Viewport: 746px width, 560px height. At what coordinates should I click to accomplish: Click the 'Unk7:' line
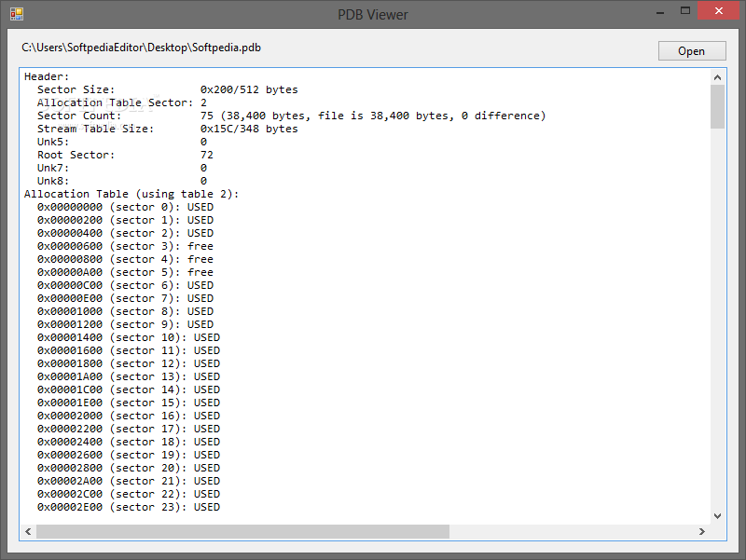click(122, 168)
